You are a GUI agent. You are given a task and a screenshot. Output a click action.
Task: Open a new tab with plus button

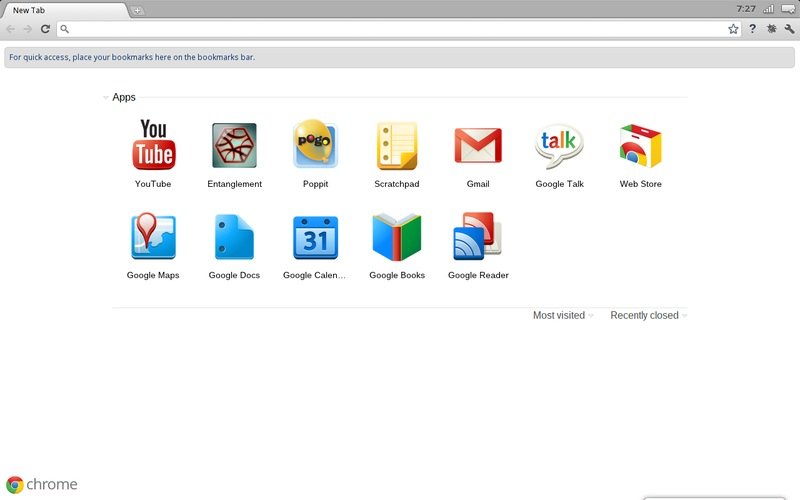(x=138, y=10)
